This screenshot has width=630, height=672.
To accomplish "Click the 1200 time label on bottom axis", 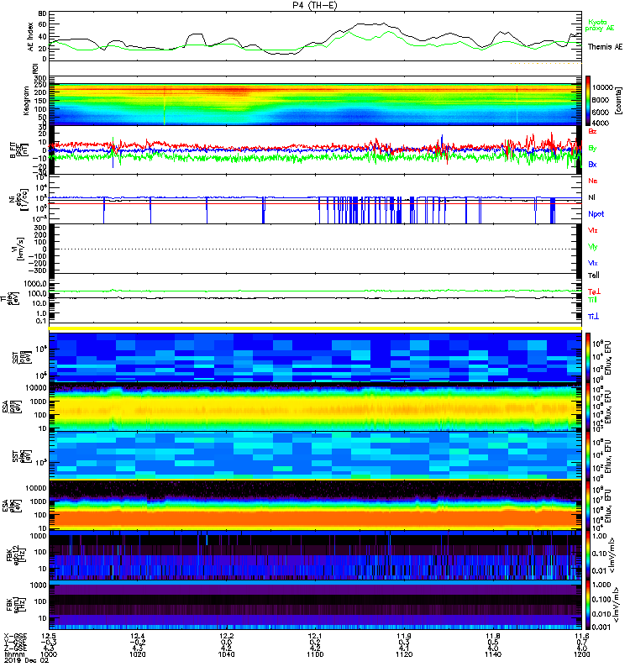I will point(581,654).
